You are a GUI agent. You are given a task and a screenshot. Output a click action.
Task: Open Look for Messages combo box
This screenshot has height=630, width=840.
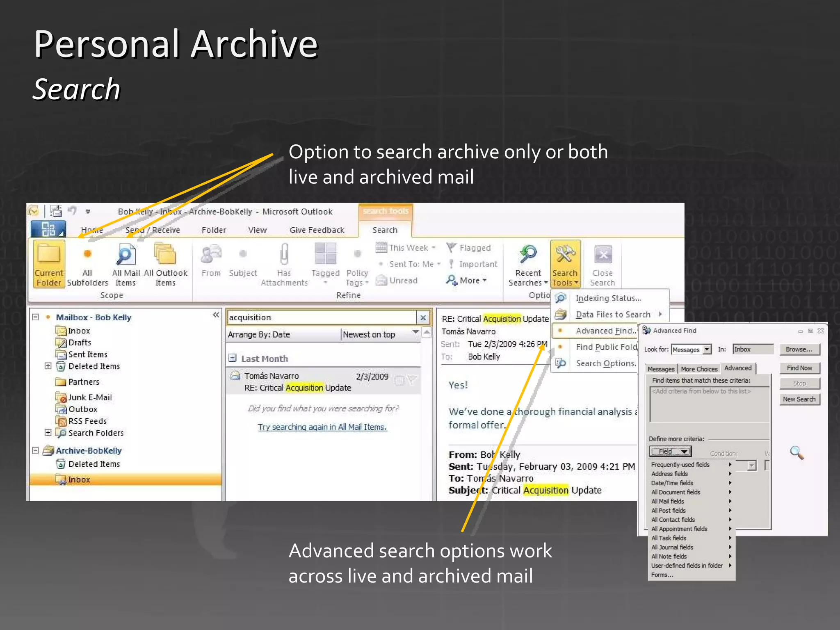coord(691,349)
